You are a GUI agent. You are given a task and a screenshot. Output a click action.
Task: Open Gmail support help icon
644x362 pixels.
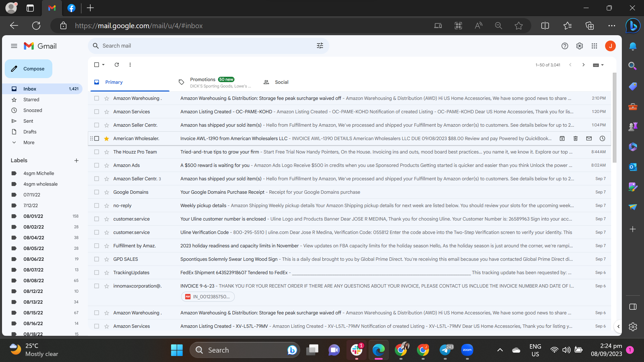(x=565, y=46)
